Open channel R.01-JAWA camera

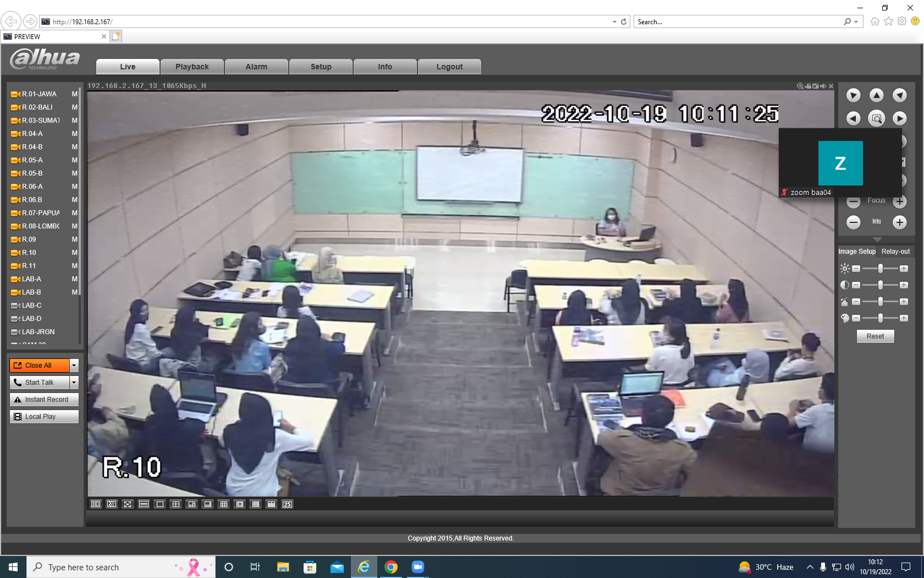[x=39, y=94]
